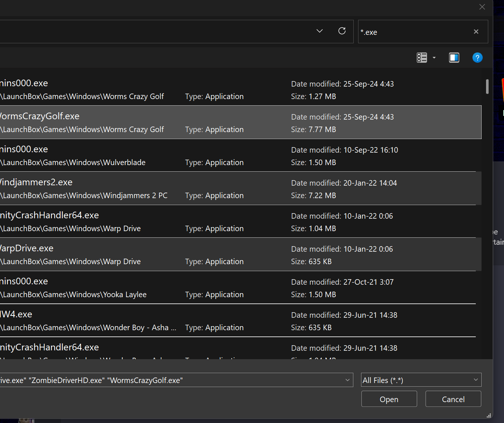Click the Cancel button
Viewport: 504px width, 423px height.
(453, 399)
